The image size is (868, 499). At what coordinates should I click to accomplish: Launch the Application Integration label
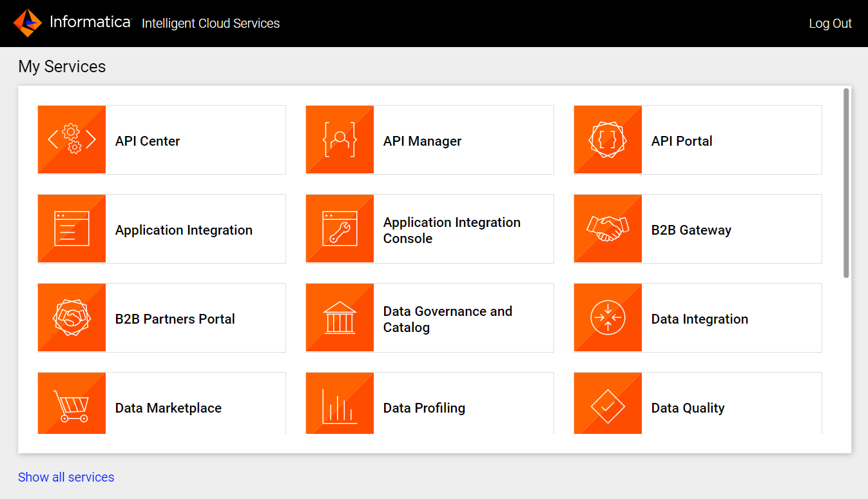[x=184, y=230]
